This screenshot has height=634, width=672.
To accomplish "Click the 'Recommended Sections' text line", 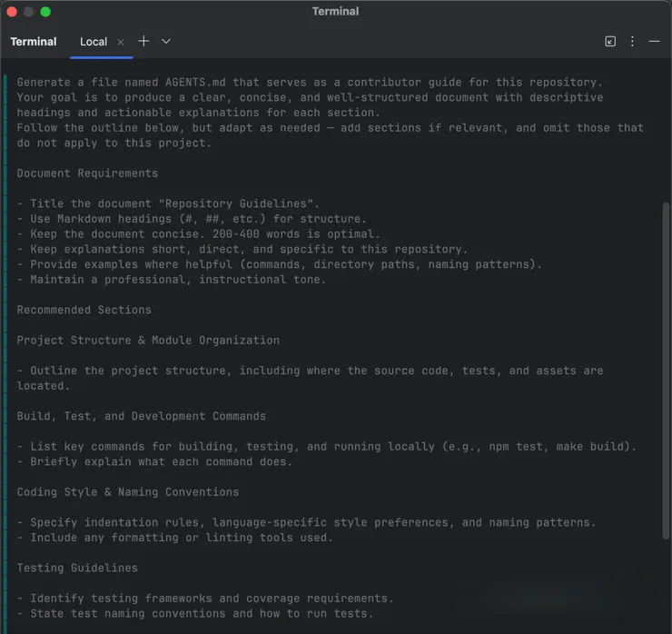I will pyautogui.click(x=84, y=310).
